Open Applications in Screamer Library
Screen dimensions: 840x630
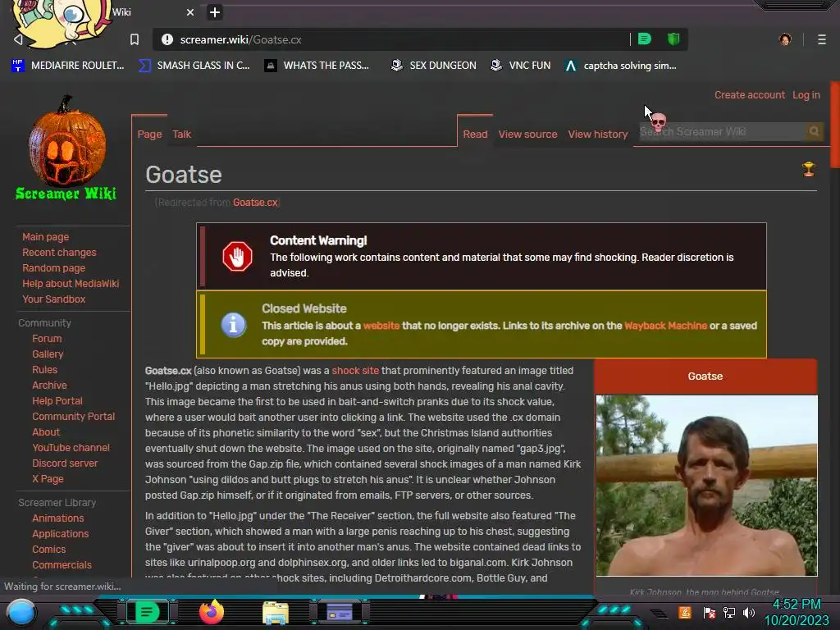(60, 533)
